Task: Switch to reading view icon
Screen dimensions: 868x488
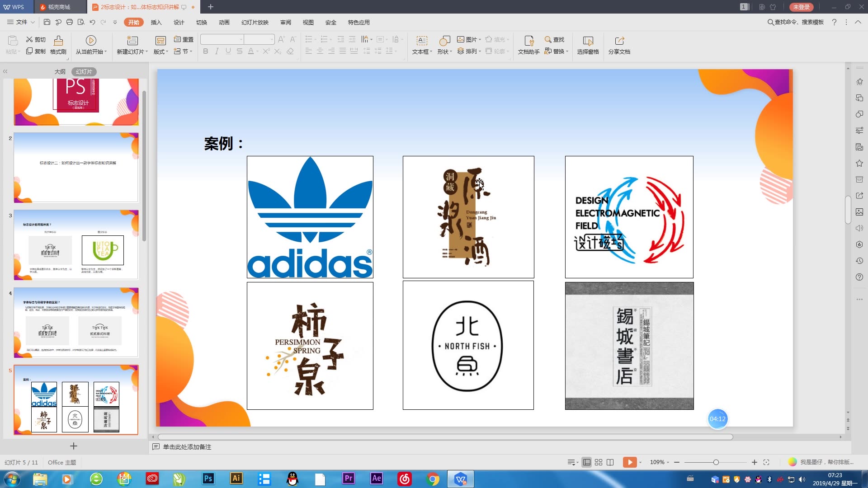Action: pos(610,462)
